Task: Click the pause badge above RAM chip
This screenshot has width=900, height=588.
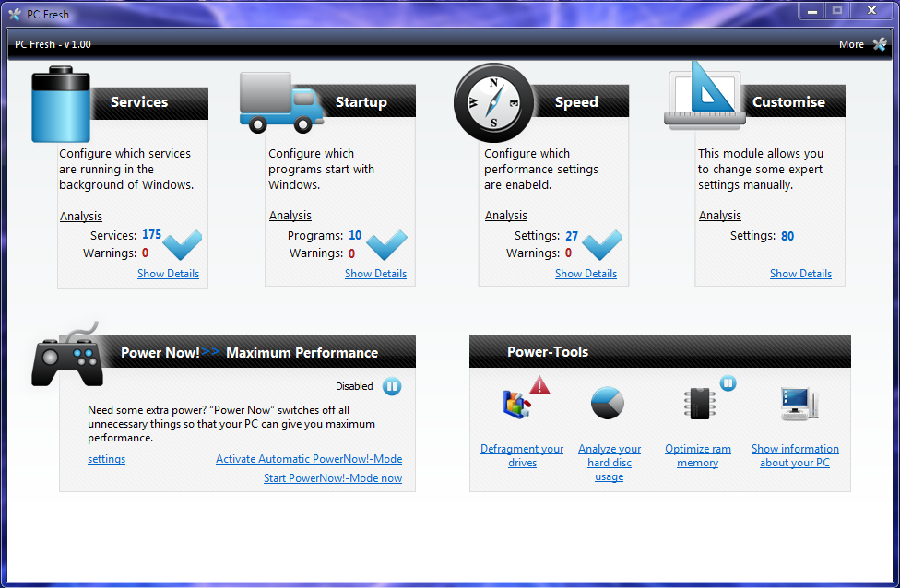Action: pyautogui.click(x=728, y=382)
